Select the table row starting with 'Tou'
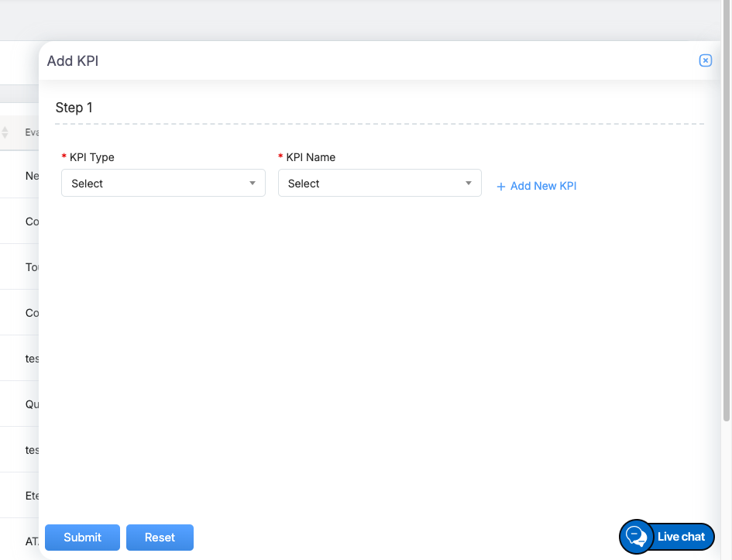Image resolution: width=732 pixels, height=560 pixels. (32, 267)
